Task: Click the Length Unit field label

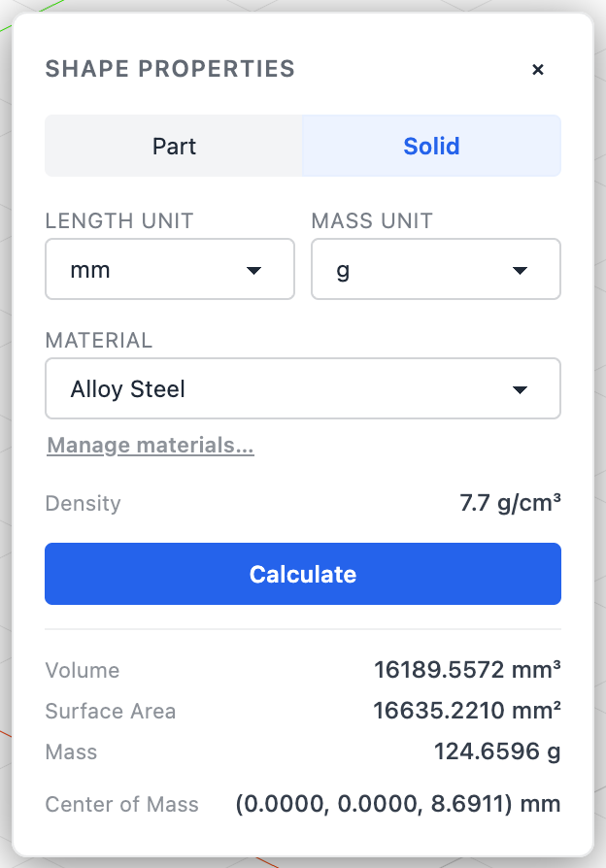Action: coord(119,220)
